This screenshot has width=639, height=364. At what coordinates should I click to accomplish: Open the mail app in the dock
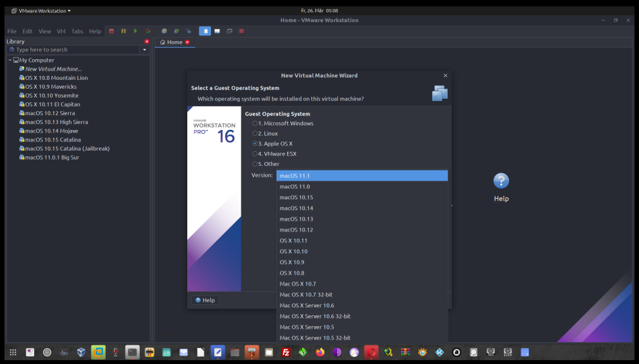coord(183,352)
